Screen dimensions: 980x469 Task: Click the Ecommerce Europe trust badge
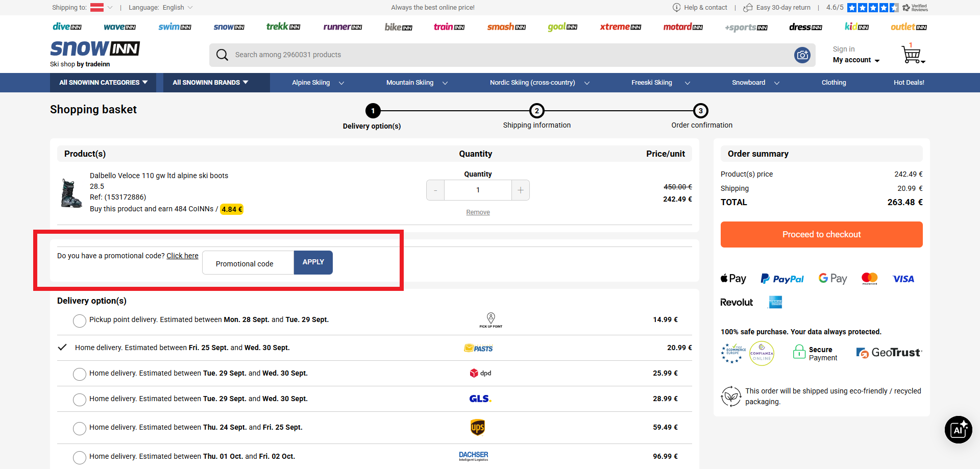coord(733,353)
